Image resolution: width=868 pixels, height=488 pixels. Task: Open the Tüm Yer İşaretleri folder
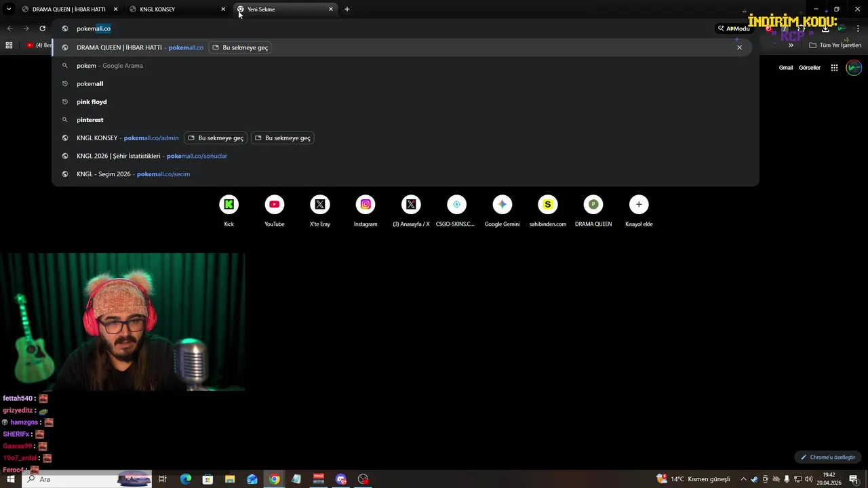[x=835, y=45]
